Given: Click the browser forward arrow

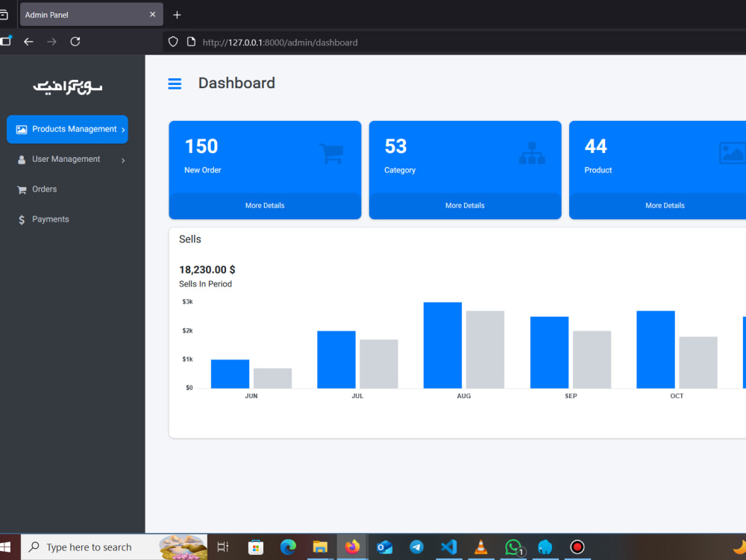Looking at the screenshot, I should pos(52,42).
